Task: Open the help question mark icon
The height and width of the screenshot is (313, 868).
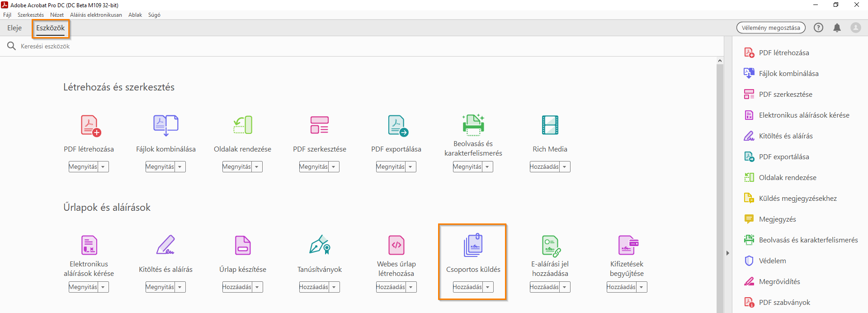Action: coord(818,28)
